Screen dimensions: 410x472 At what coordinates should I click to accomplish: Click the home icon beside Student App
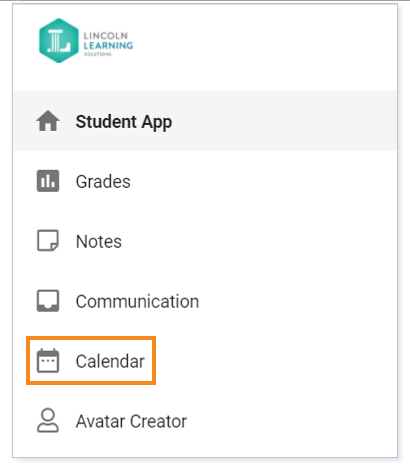tap(48, 121)
